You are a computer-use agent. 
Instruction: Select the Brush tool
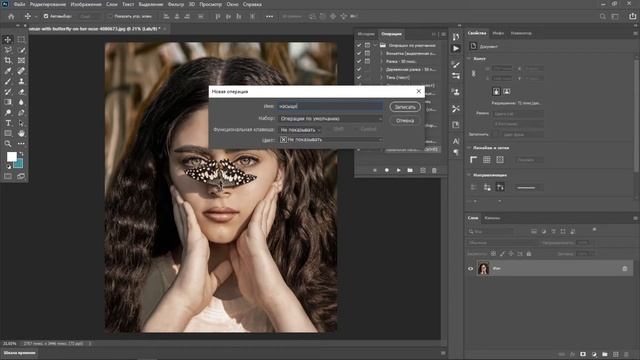8,81
